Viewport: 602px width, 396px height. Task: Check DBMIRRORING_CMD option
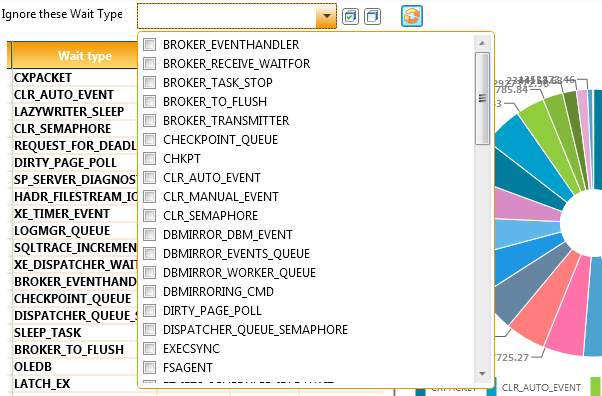pyautogui.click(x=149, y=292)
